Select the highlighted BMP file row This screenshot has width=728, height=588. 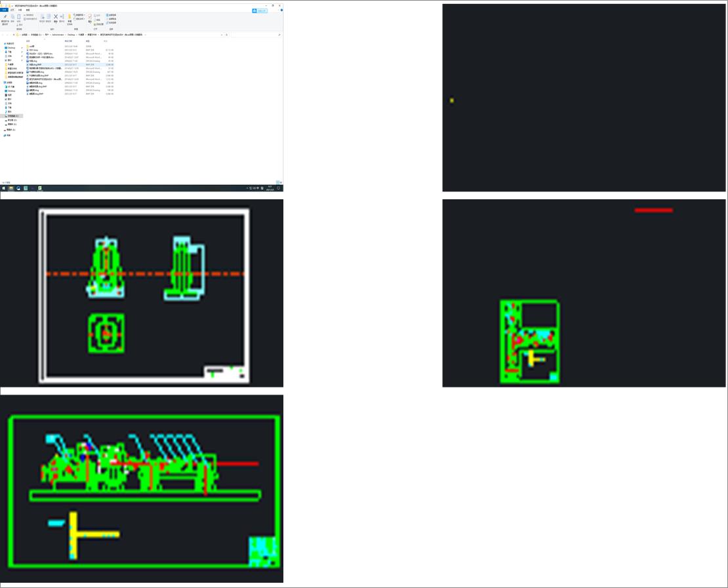click(x=70, y=64)
